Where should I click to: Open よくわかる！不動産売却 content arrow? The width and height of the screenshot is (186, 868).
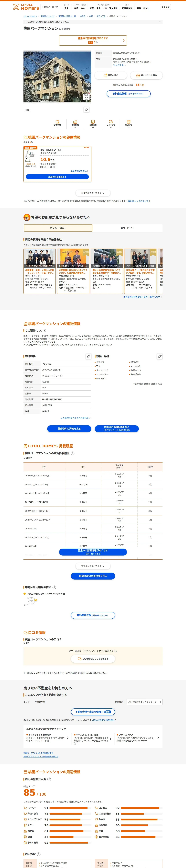click(x=68, y=738)
